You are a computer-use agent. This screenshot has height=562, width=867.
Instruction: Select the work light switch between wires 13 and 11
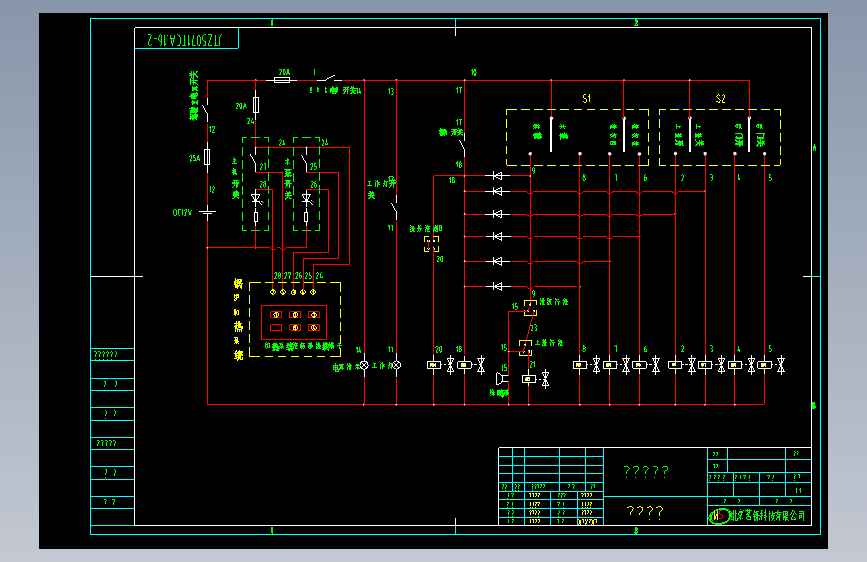(394, 209)
